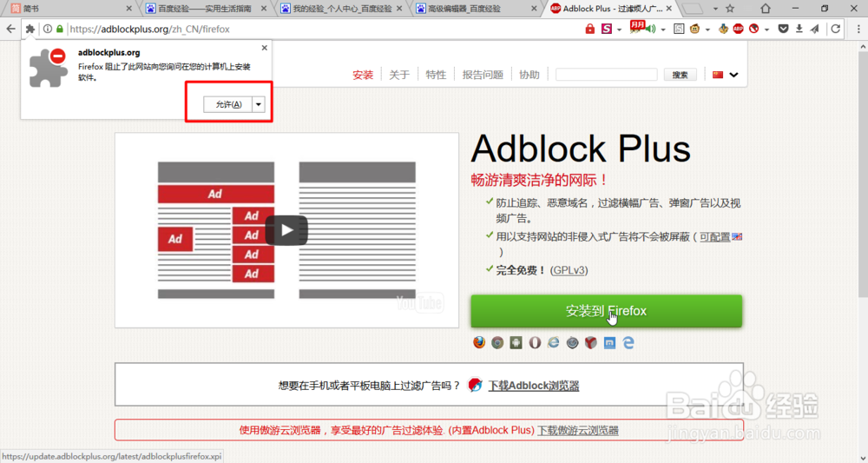Open a new tab button
The image size is (868, 463).
(692, 9)
